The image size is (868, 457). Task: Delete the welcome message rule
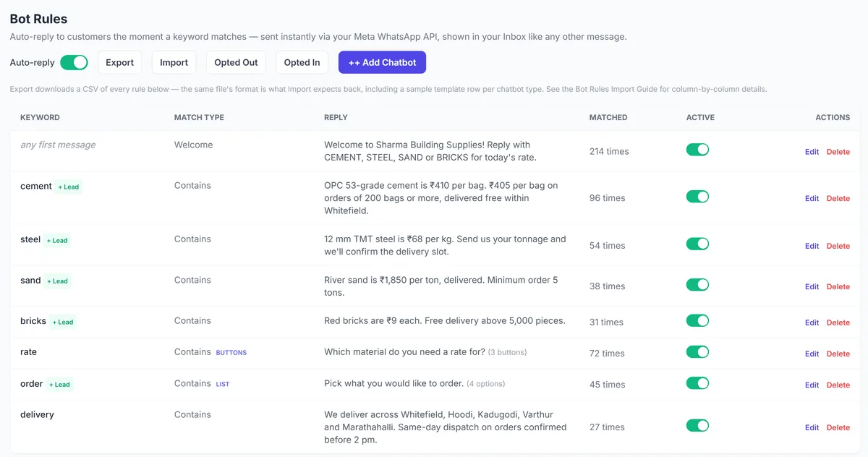pos(838,152)
